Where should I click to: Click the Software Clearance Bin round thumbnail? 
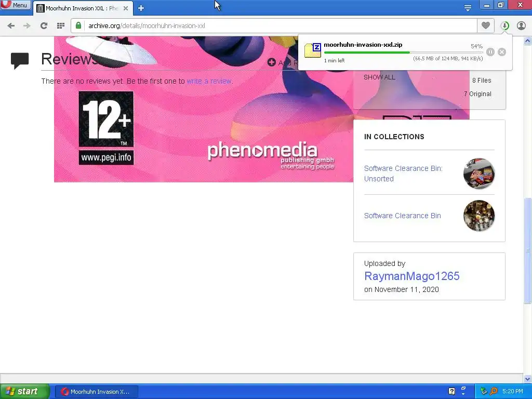(x=478, y=216)
